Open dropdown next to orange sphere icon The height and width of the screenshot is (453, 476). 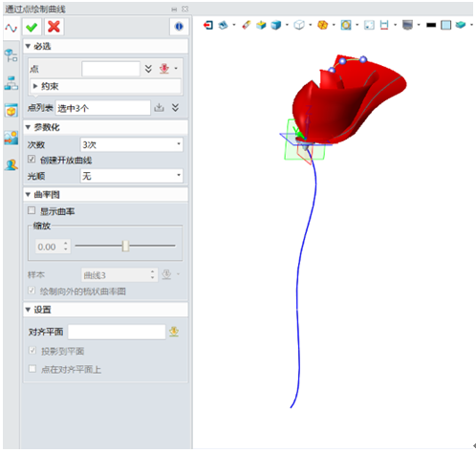pyautogui.click(x=334, y=25)
